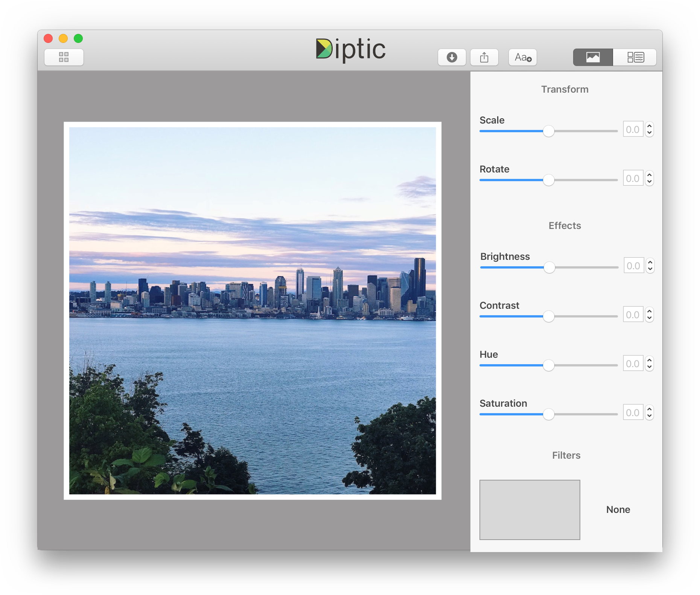
Task: Click the Brightness slider handle
Action: point(549,267)
